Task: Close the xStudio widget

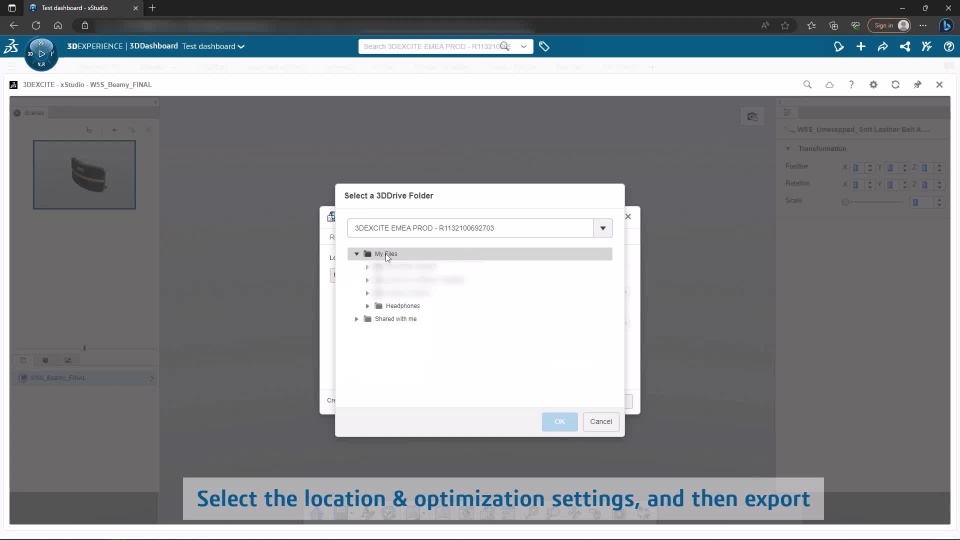Action: pyautogui.click(x=939, y=84)
